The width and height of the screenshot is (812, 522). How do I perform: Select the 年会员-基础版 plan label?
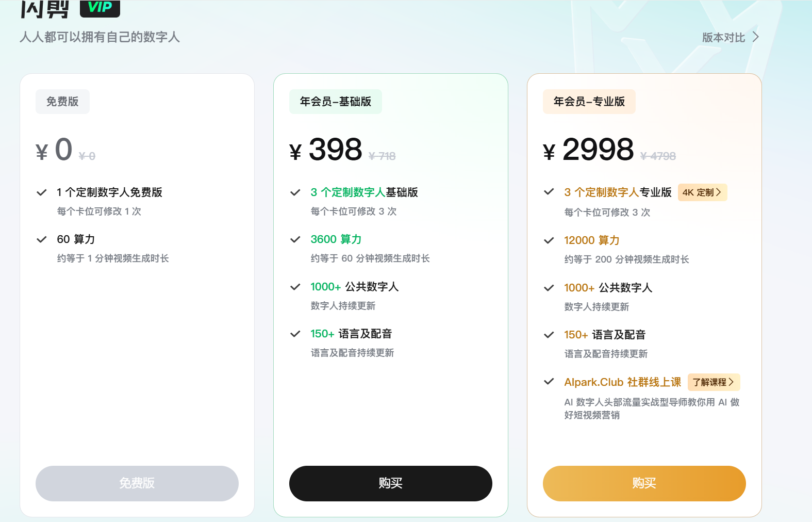point(336,102)
